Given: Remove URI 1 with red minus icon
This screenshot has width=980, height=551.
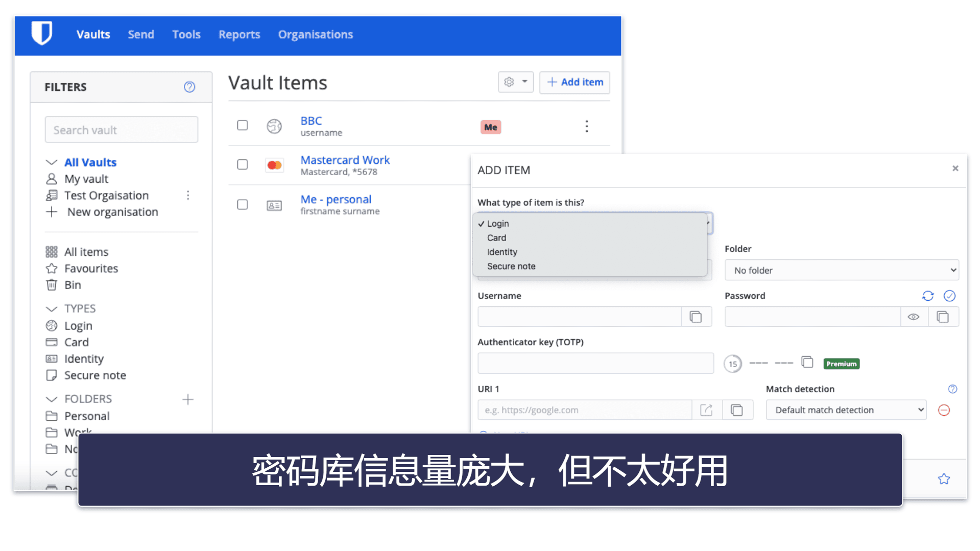Looking at the screenshot, I should pos(944,410).
